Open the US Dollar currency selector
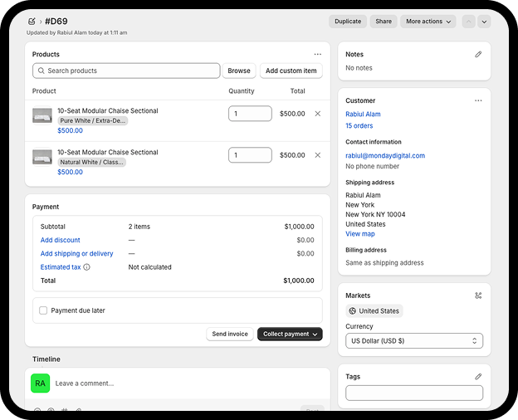 point(414,340)
